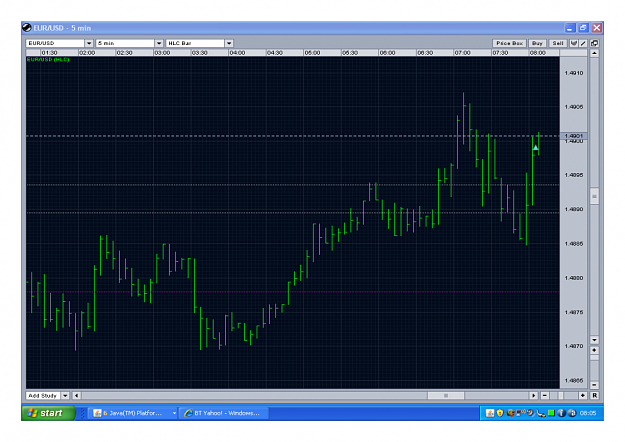The width and height of the screenshot is (625, 442).
Task: Click the horizontal time scrollbar thumb
Action: click(x=446, y=395)
